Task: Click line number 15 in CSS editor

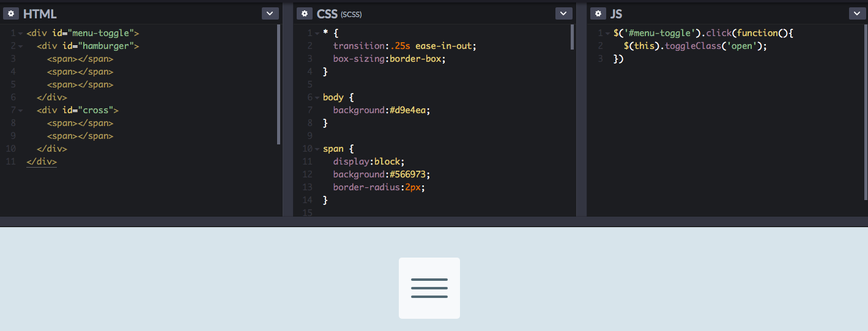Action: [x=308, y=213]
